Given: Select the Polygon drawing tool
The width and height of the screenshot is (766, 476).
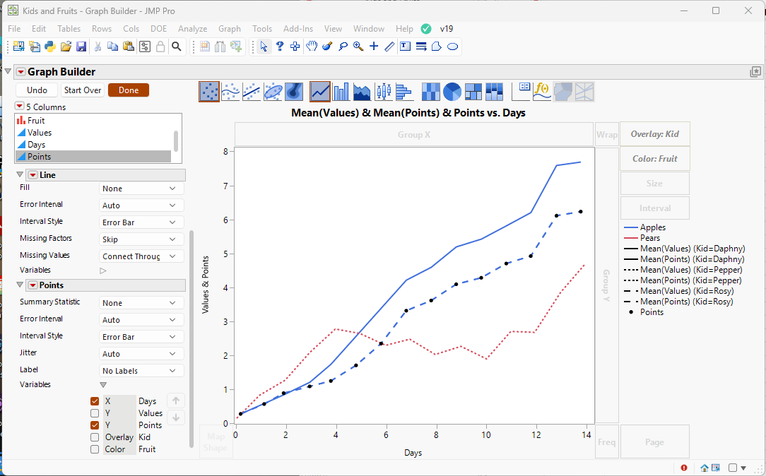Looking at the screenshot, I should (437, 46).
